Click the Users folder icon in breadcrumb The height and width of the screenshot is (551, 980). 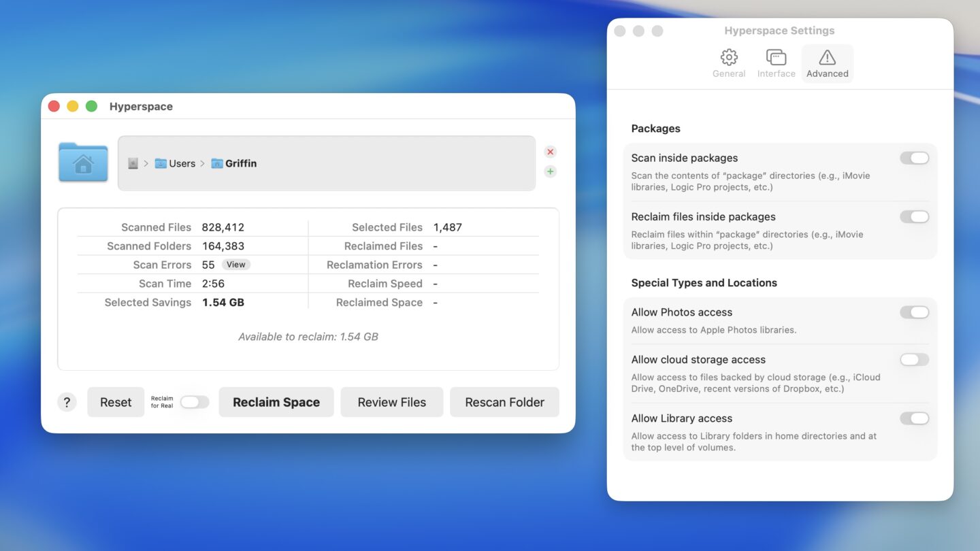[161, 163]
